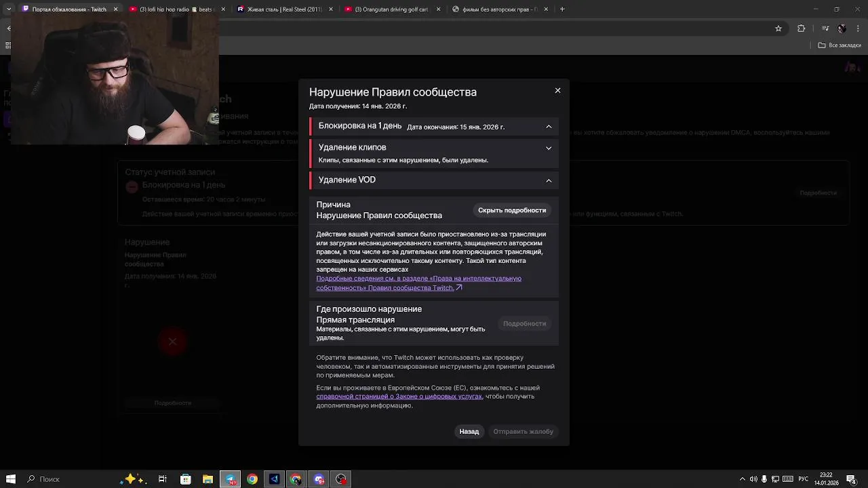Open the Chrome profile avatar

pyautogui.click(x=842, y=28)
